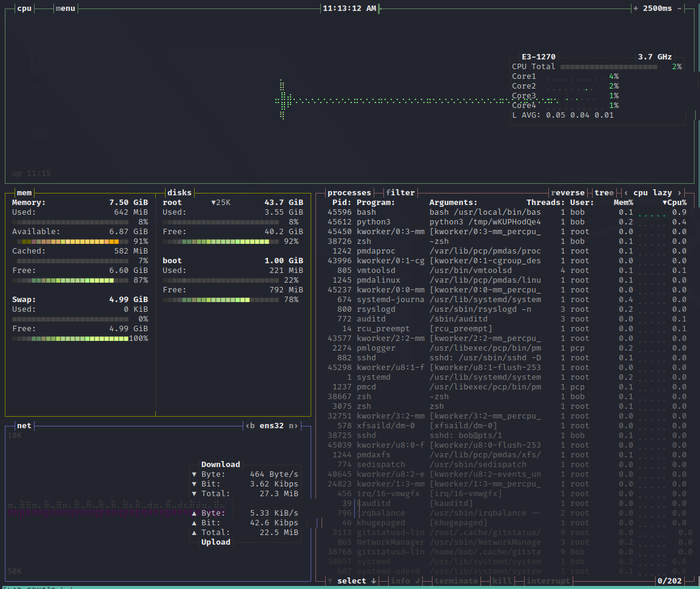Click the processes box label
The image size is (700, 589).
[349, 192]
